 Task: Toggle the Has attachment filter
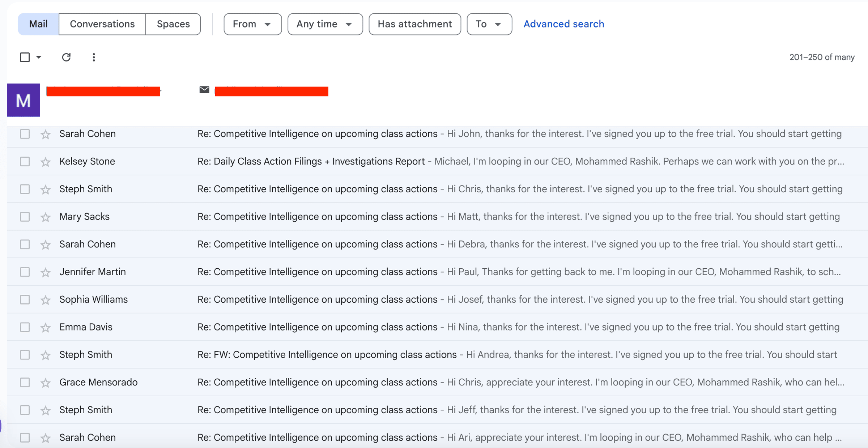414,24
